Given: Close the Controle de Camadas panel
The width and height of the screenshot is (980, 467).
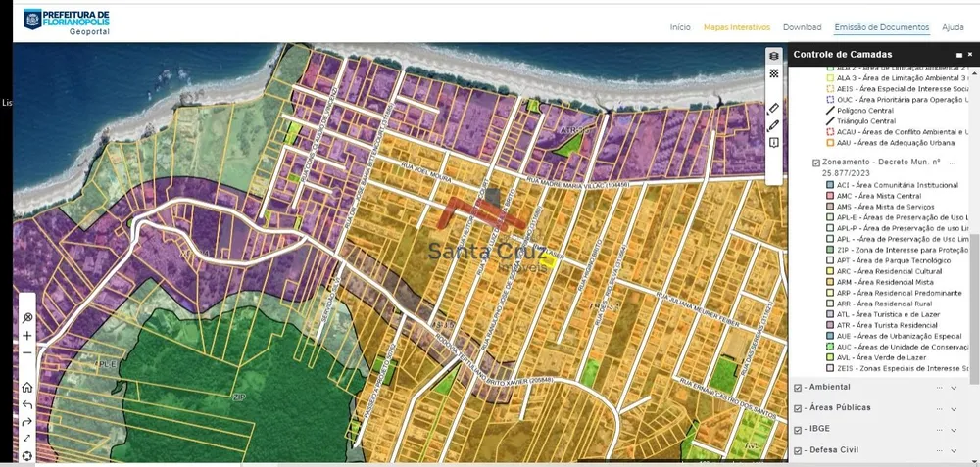Looking at the screenshot, I should pos(970,54).
